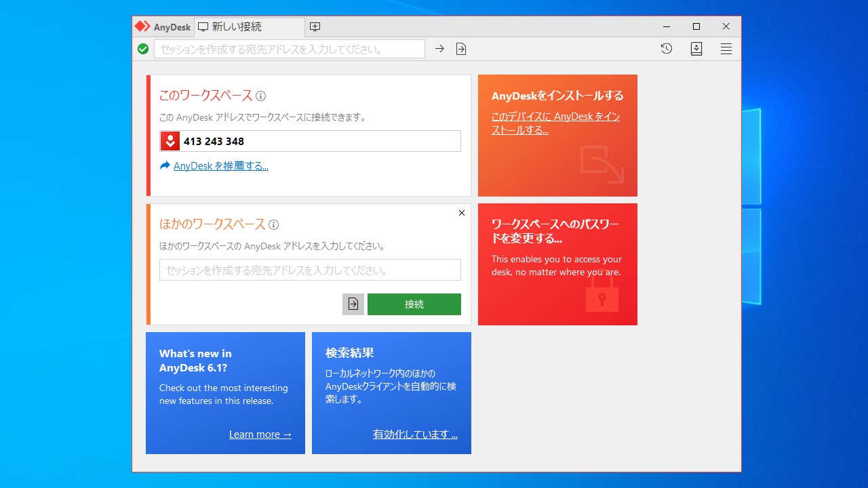Click the 有効化しています link
Image resolution: width=868 pixels, height=488 pixels.
coord(415,434)
